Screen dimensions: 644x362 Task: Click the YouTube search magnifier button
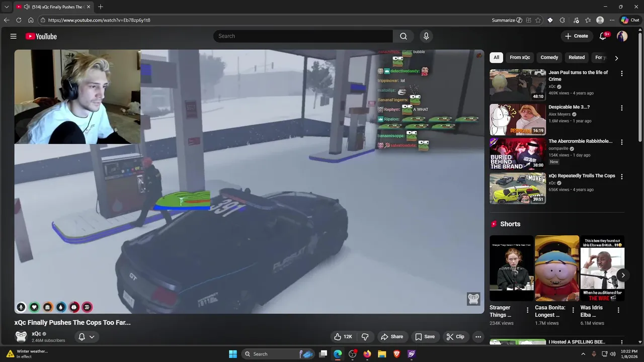(404, 36)
